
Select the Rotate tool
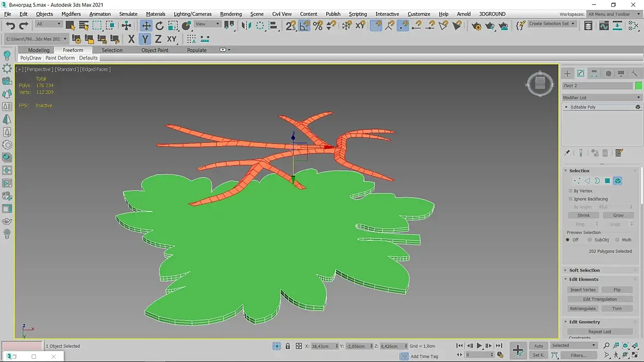(159, 26)
